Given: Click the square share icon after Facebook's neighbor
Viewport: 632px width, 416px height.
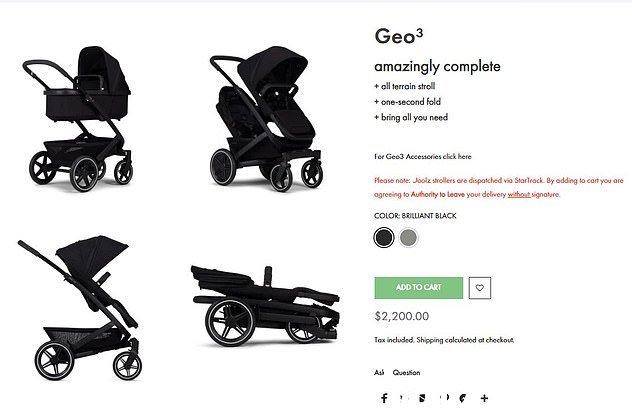Looking at the screenshot, I should point(422,398).
